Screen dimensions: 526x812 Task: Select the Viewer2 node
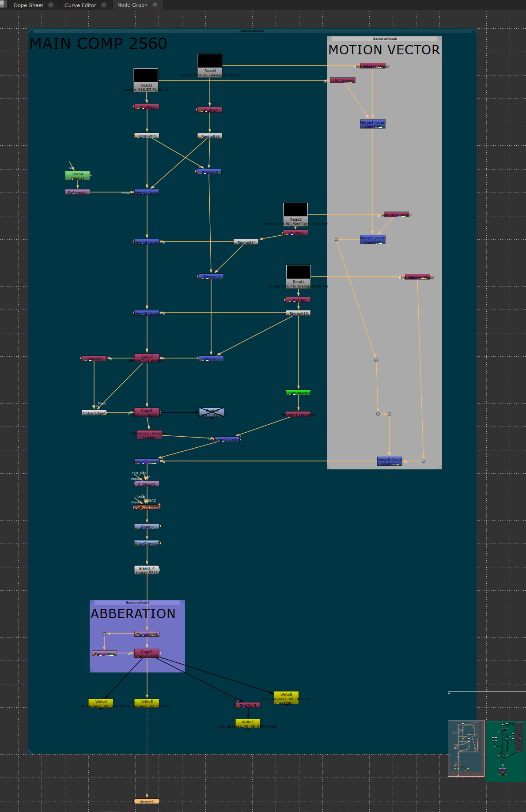point(147,801)
